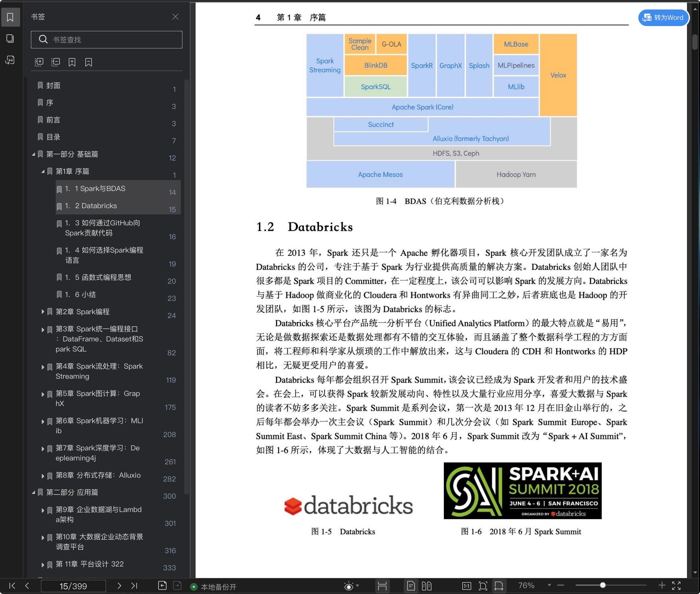Click the 1.2 Databricks heading in page

click(x=304, y=227)
